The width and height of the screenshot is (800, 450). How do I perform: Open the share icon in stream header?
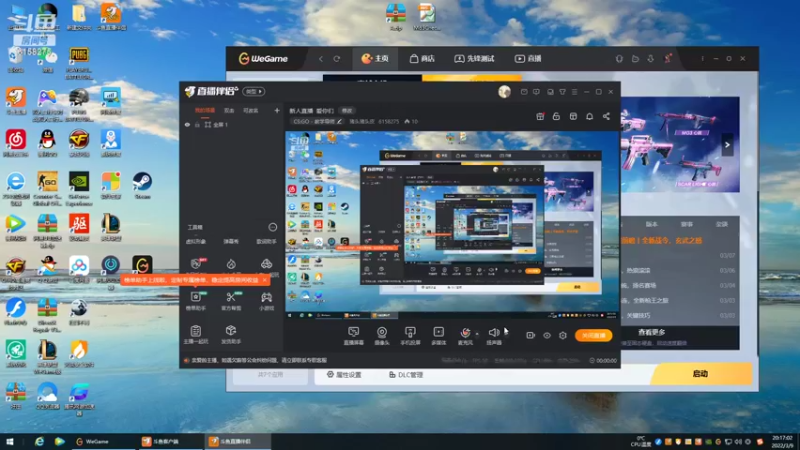(606, 116)
